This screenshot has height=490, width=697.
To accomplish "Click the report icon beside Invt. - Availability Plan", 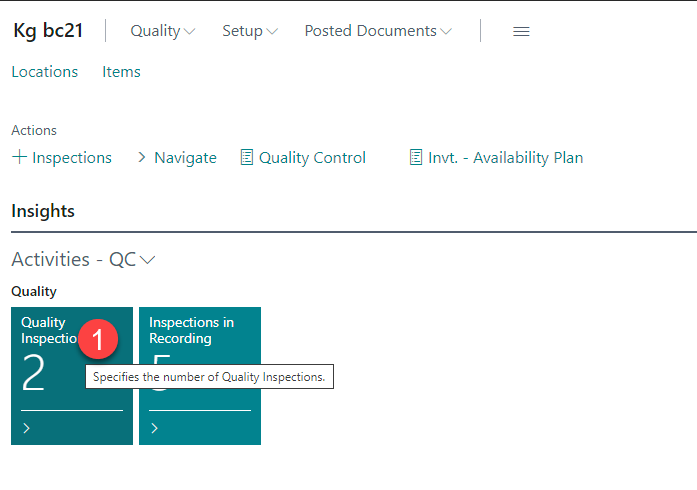I will click(416, 158).
